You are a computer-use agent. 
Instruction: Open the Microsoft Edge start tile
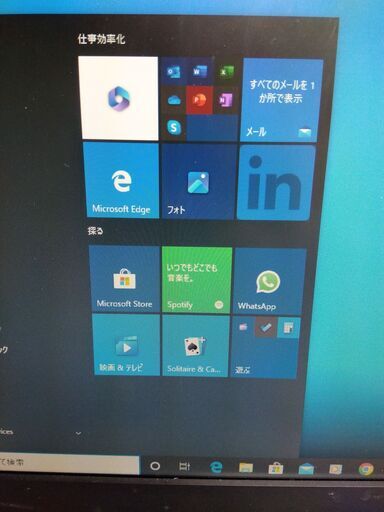[121, 180]
